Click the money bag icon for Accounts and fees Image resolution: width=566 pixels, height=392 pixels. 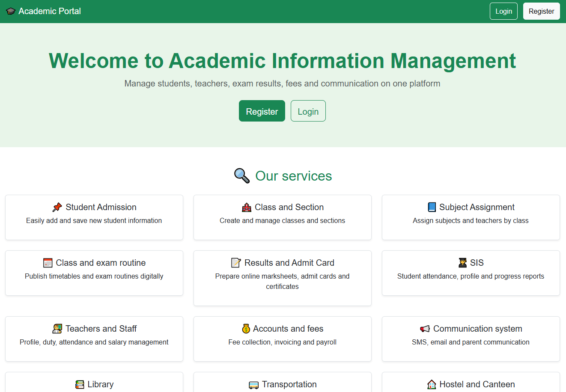(245, 329)
